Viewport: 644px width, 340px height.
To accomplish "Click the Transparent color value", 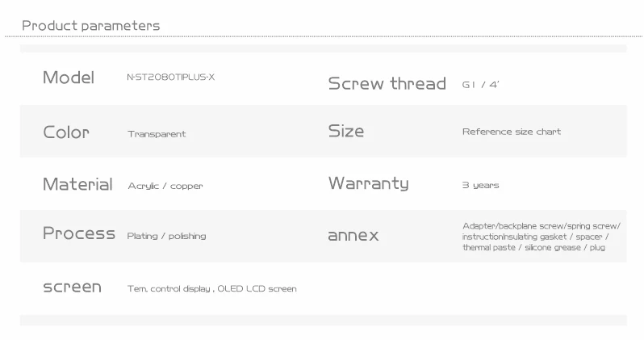I will (x=157, y=134).
